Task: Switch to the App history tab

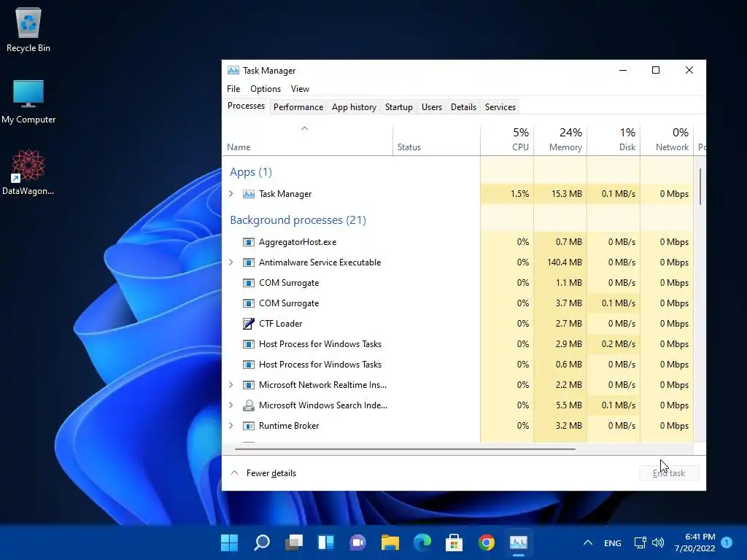Action: click(354, 107)
